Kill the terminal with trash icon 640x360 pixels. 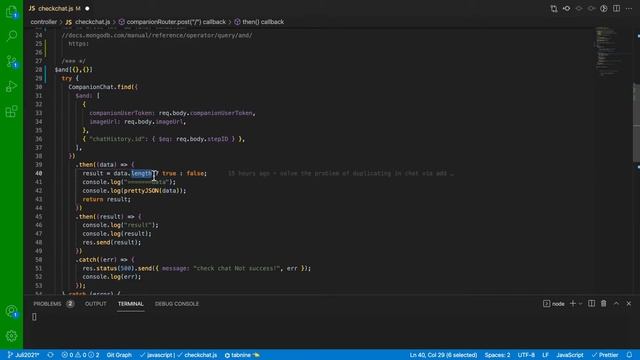tap(604, 304)
